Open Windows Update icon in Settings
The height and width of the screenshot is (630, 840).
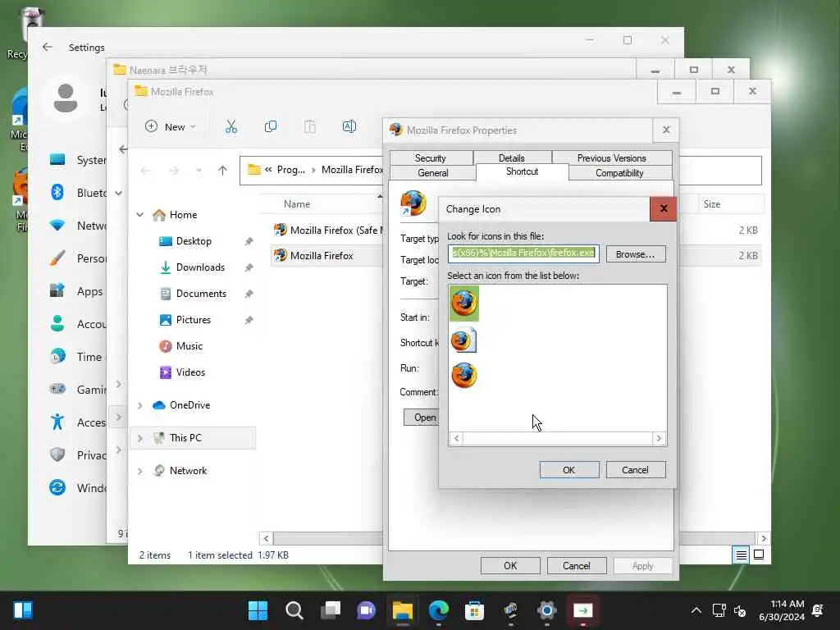[57, 487]
